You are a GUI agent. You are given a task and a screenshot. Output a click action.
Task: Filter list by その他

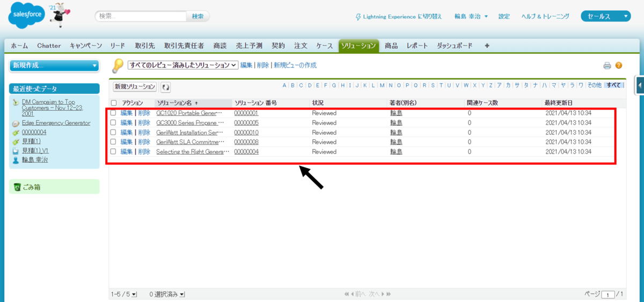pyautogui.click(x=594, y=85)
